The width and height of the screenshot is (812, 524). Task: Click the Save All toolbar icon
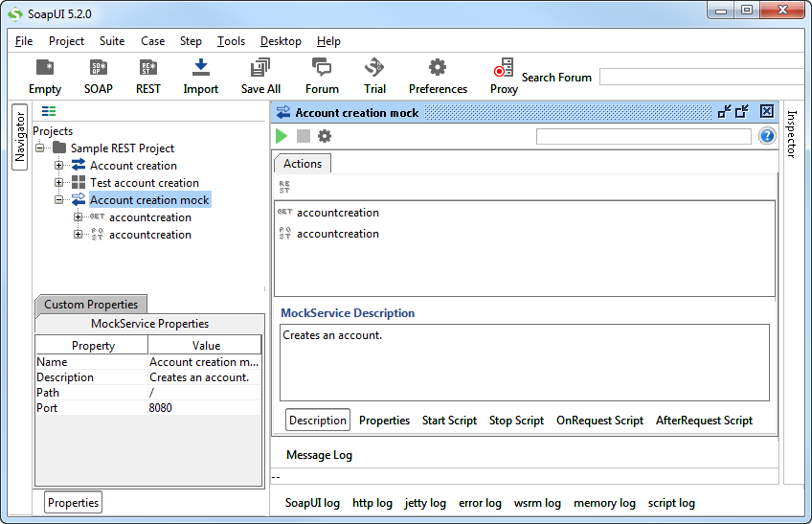[x=260, y=67]
